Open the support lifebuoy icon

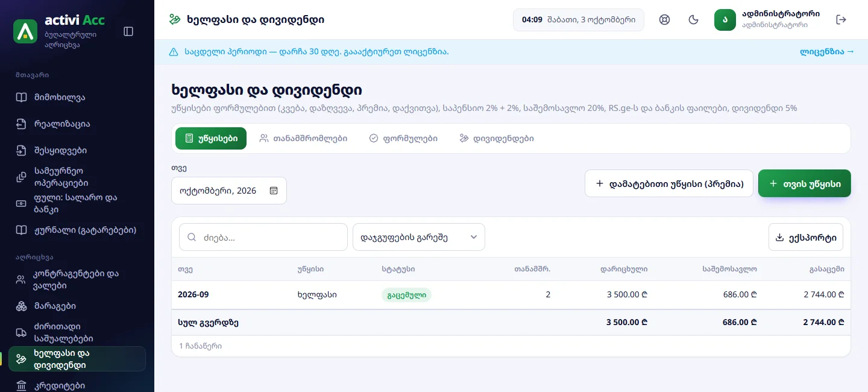(x=665, y=20)
